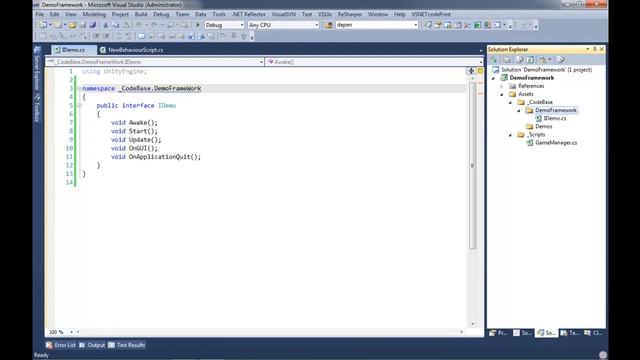Click the editor vertical scrollbar thumb
Screen dimensions: 640x360
point(473,165)
